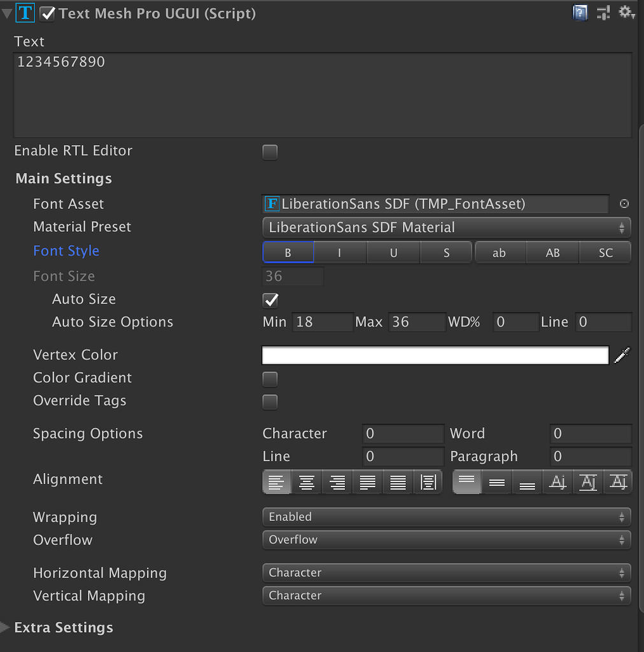Set small caps 'SC' font style
The height and width of the screenshot is (652, 644).
pyautogui.click(x=605, y=252)
